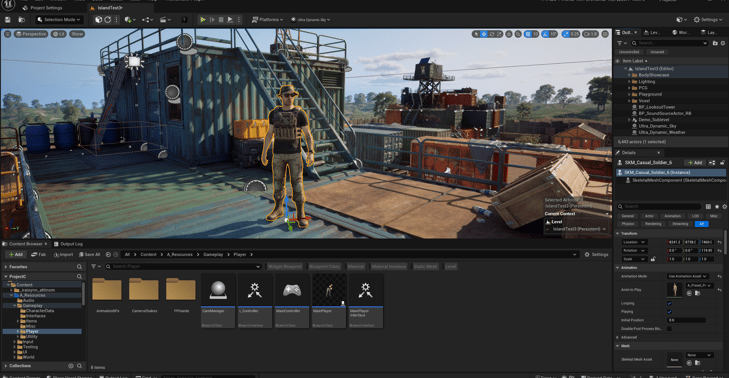Click the Details panel search field
The width and height of the screenshot is (729, 378).
click(659, 206)
